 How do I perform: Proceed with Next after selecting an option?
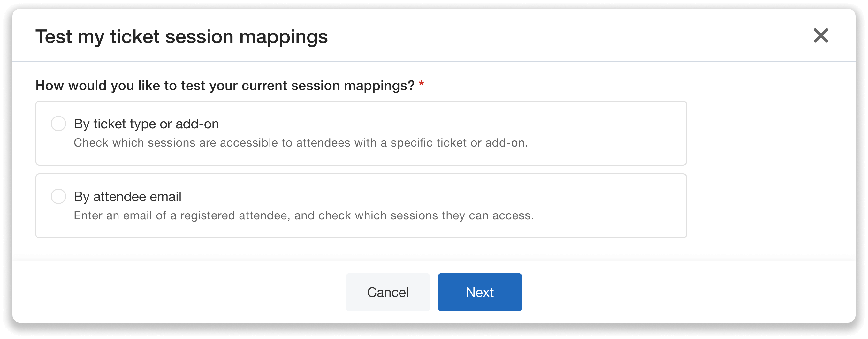[x=479, y=292]
